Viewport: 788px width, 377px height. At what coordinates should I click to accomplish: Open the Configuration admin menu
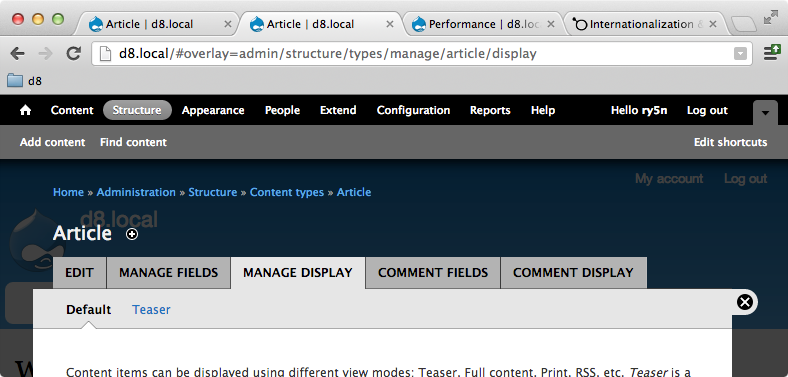414,111
